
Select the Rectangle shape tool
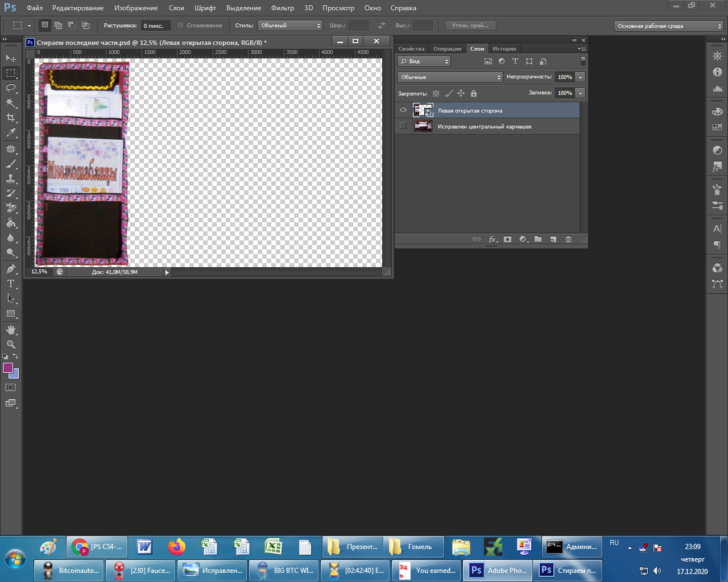[x=11, y=313]
